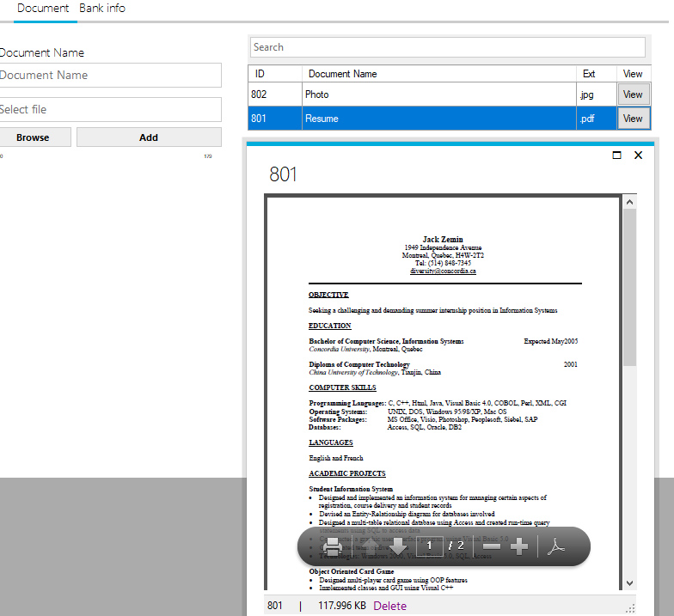Print the PDF using printer icon
Image resolution: width=674 pixels, height=616 pixels.
[332, 546]
